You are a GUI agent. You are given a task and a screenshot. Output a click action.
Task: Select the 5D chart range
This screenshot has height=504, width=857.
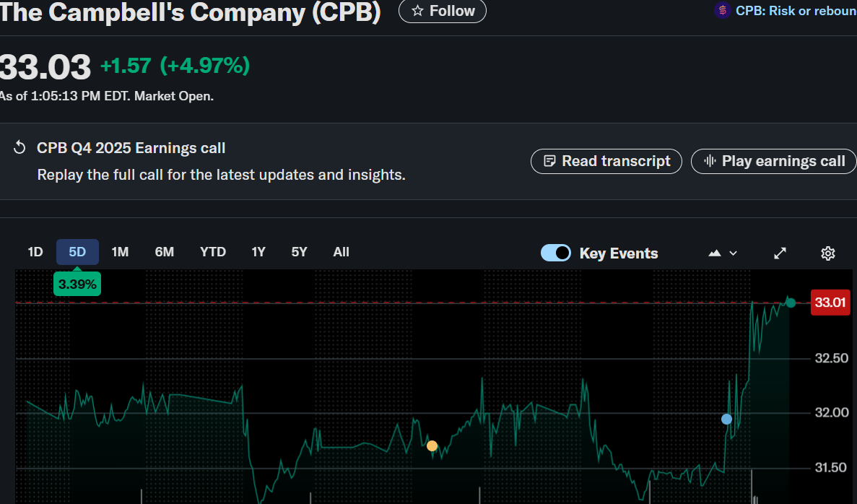click(x=77, y=252)
